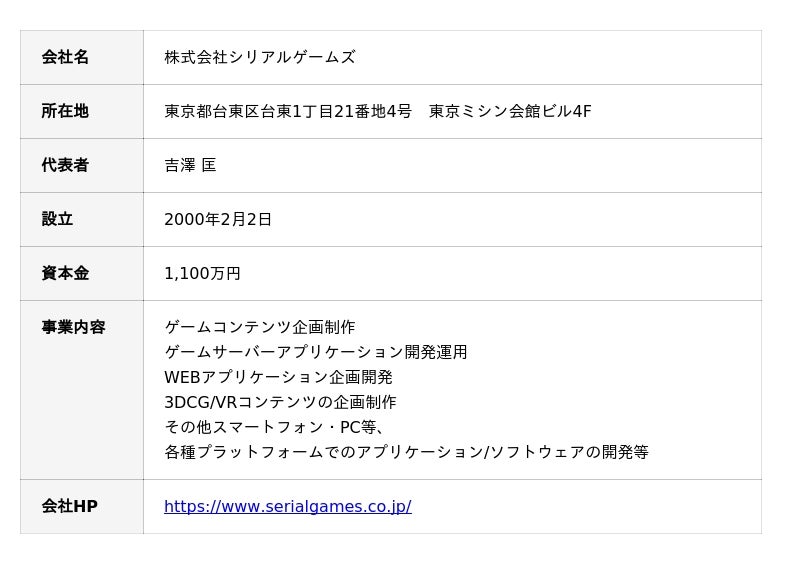Click the building name 東京ミシン会館ビル4F
The width and height of the screenshot is (800, 564).
(510, 111)
